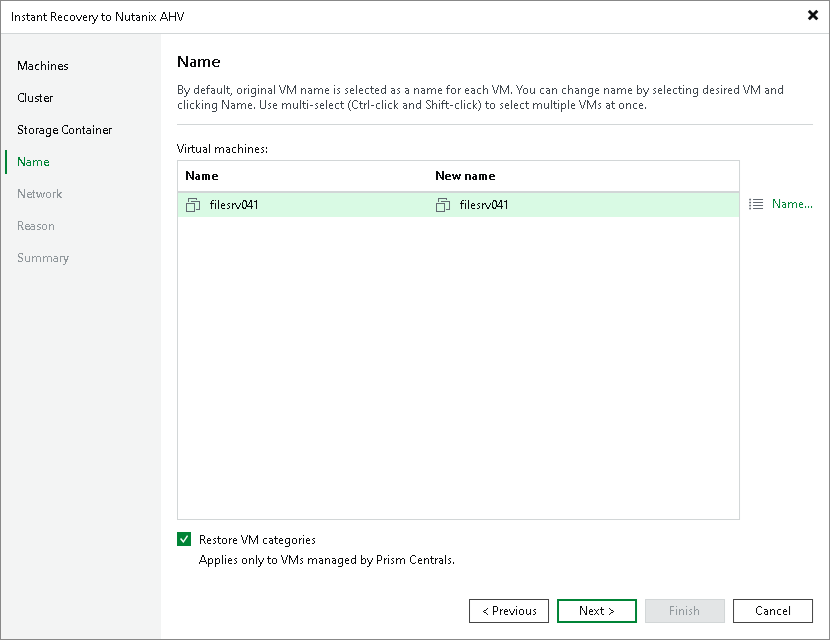The height and width of the screenshot is (640, 830).
Task: Select filesrv041 in the Name column
Action: coord(234,205)
